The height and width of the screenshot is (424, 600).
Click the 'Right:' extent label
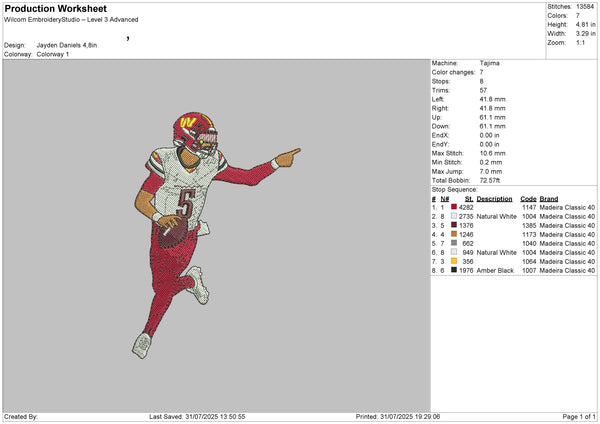pos(440,108)
